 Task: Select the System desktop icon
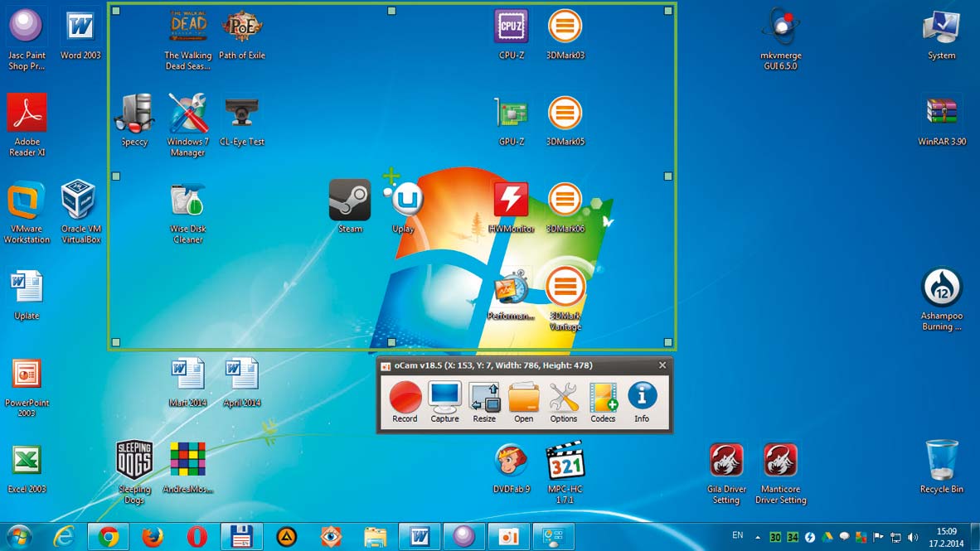pos(941,34)
